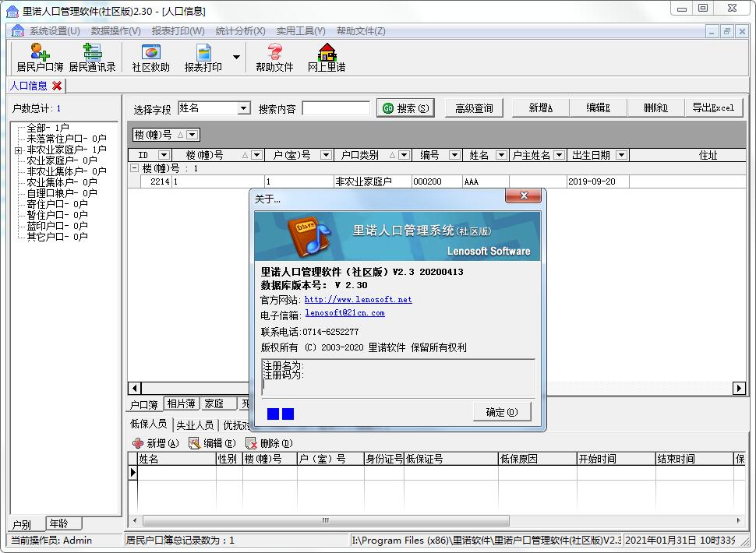Open the 统计分析(X) menu
Screen dimensions: 756x553
[240, 31]
